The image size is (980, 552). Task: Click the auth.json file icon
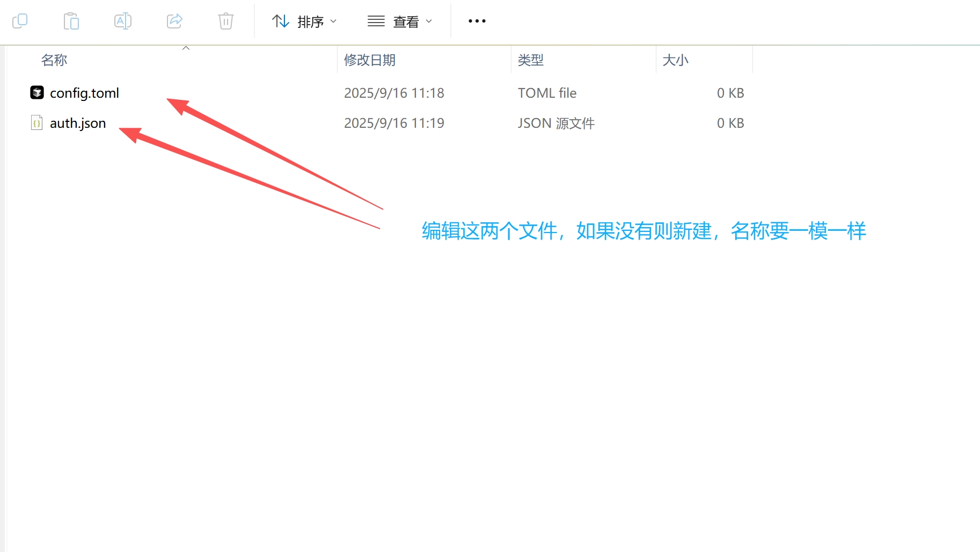click(36, 122)
